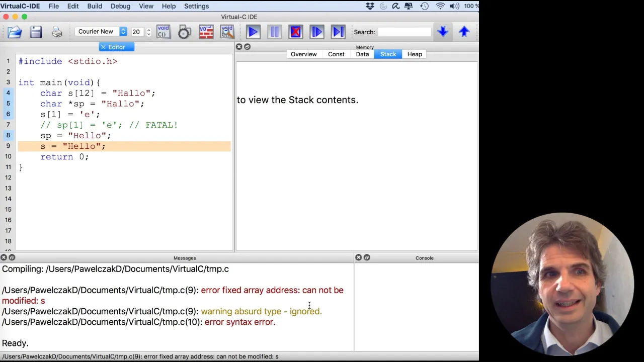Click the 'warning absurd type - ignored' message
Screen dimensions: 644x362
[261, 311]
